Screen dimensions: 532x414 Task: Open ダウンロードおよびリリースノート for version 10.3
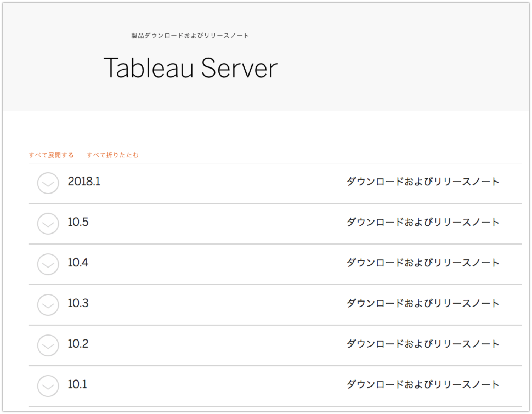pos(423,303)
